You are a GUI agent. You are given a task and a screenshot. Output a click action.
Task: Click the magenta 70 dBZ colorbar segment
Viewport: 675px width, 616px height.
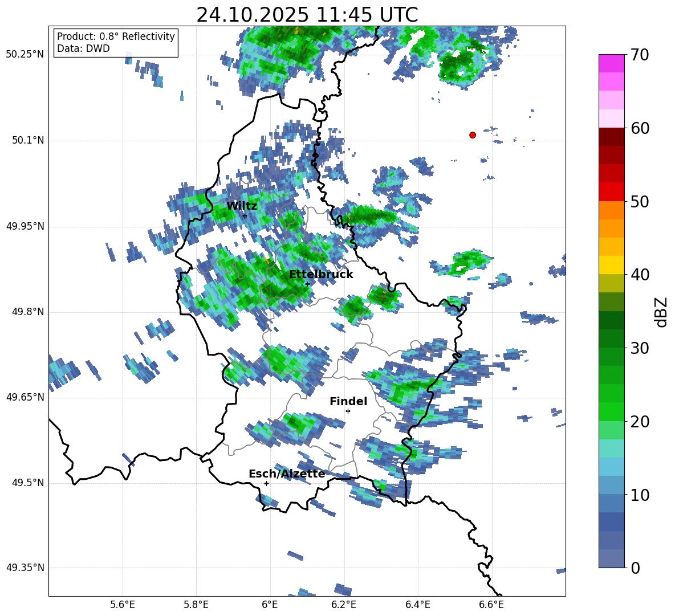point(611,63)
